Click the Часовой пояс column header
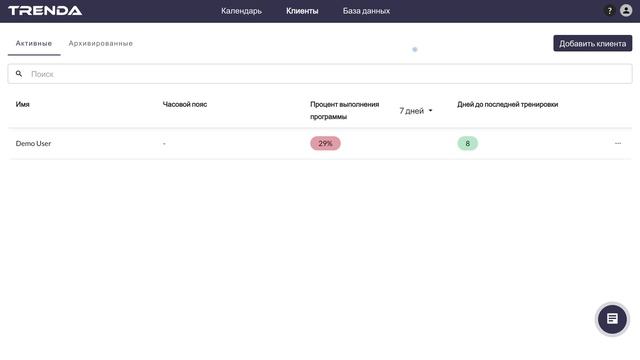Viewport: 640px width, 360px height. click(x=185, y=104)
